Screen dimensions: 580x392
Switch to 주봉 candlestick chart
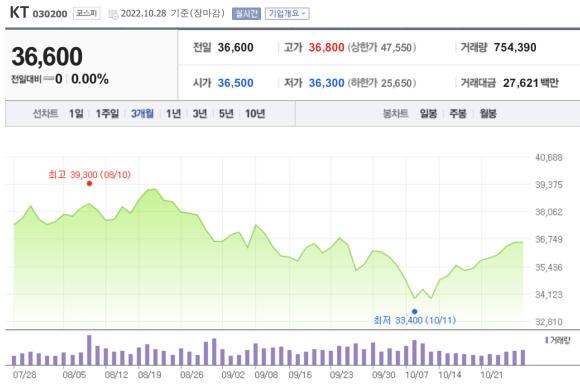click(458, 114)
